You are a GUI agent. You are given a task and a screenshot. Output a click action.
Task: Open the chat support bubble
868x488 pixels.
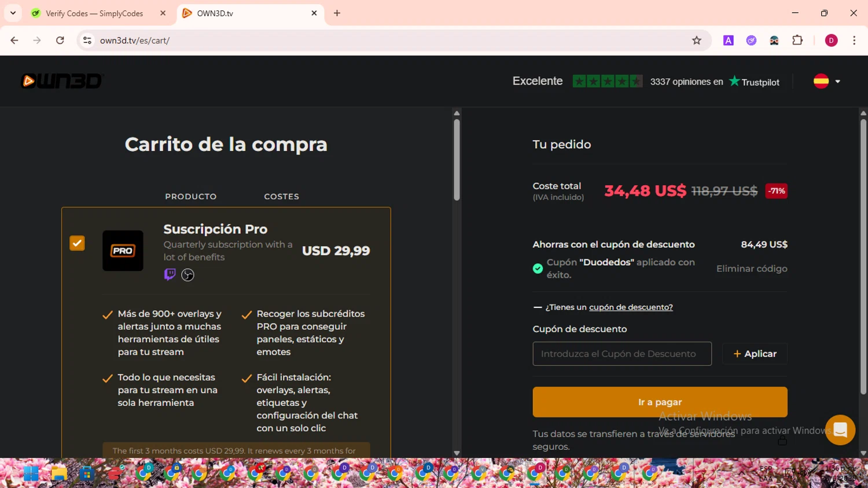tap(840, 430)
